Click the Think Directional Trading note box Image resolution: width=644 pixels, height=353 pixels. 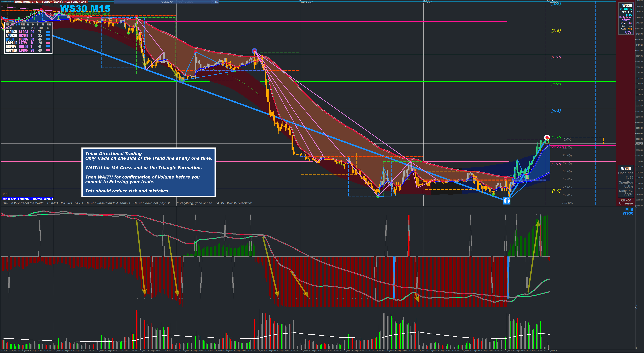click(x=148, y=172)
